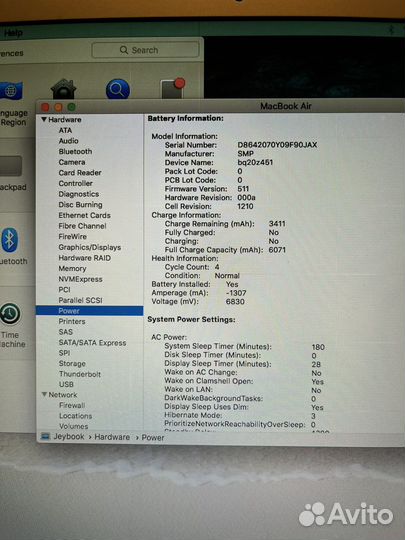Screen dimensions: 405x540
Task: Select Memory in the sidebar
Action: pos(72,269)
